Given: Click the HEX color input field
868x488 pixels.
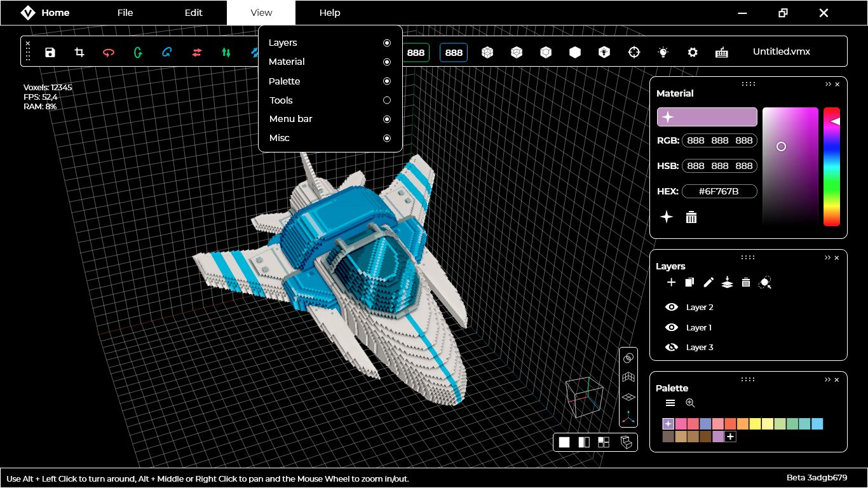Looking at the screenshot, I should (x=719, y=191).
